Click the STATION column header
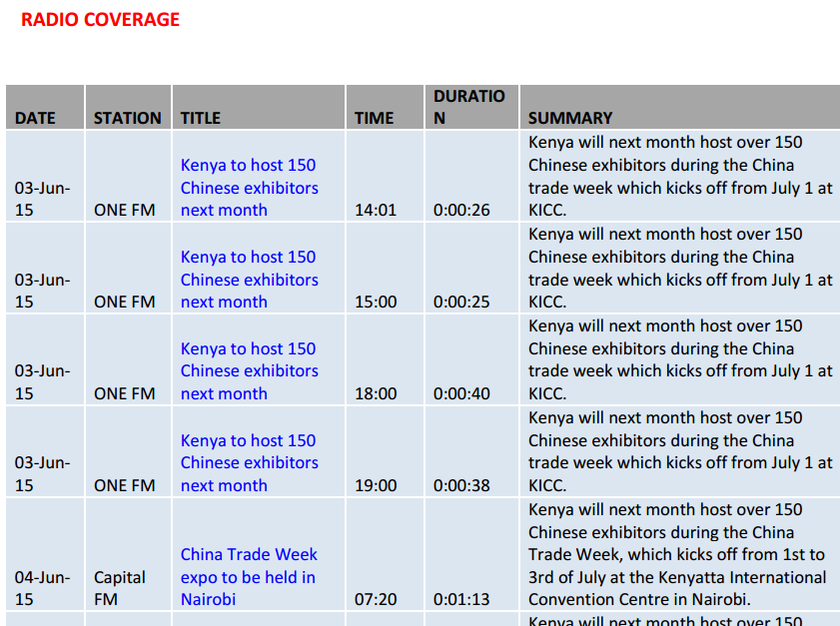This screenshot has width=840, height=626. pyautogui.click(x=127, y=118)
